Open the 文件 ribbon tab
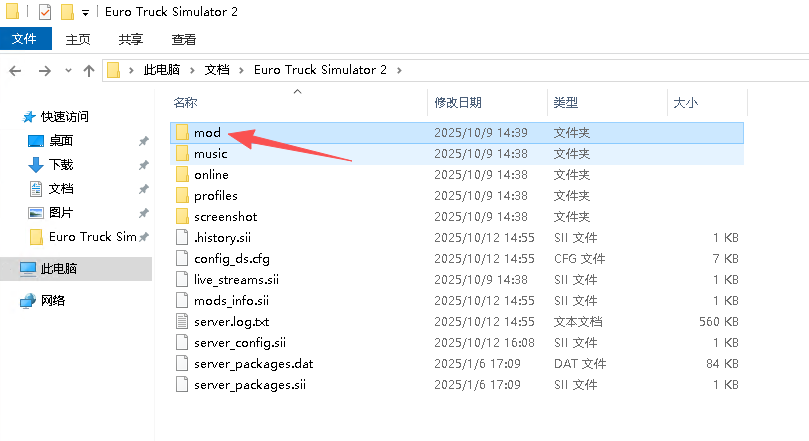Image resolution: width=809 pixels, height=441 pixels. coord(25,39)
